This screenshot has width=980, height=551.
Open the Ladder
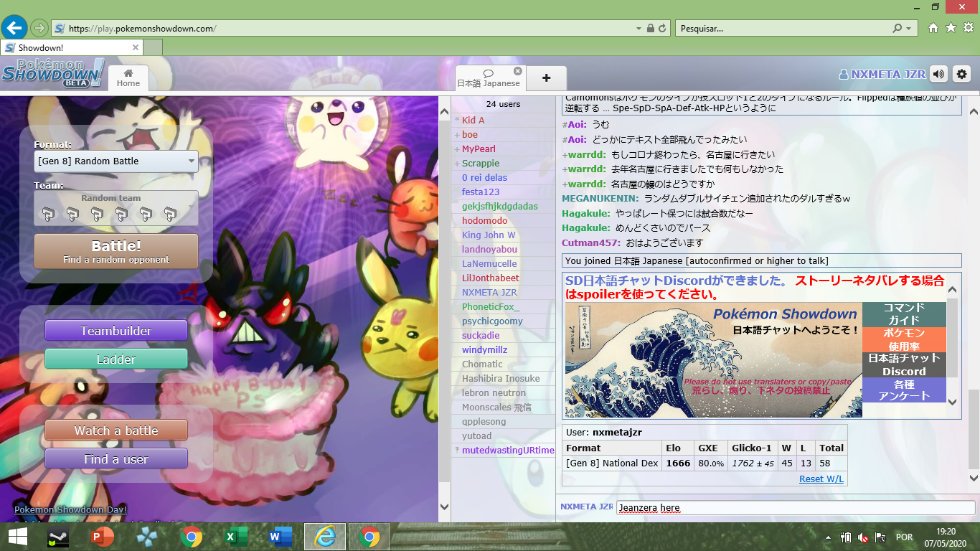(116, 359)
